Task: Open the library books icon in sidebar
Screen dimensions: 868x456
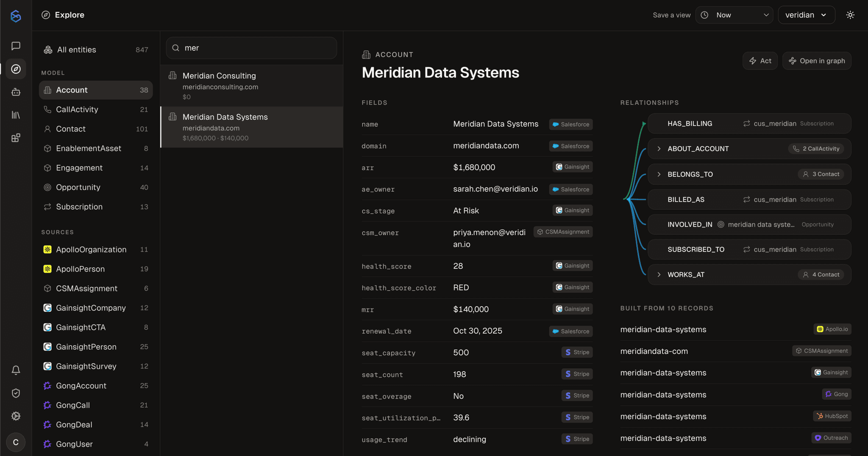Action: [16, 115]
